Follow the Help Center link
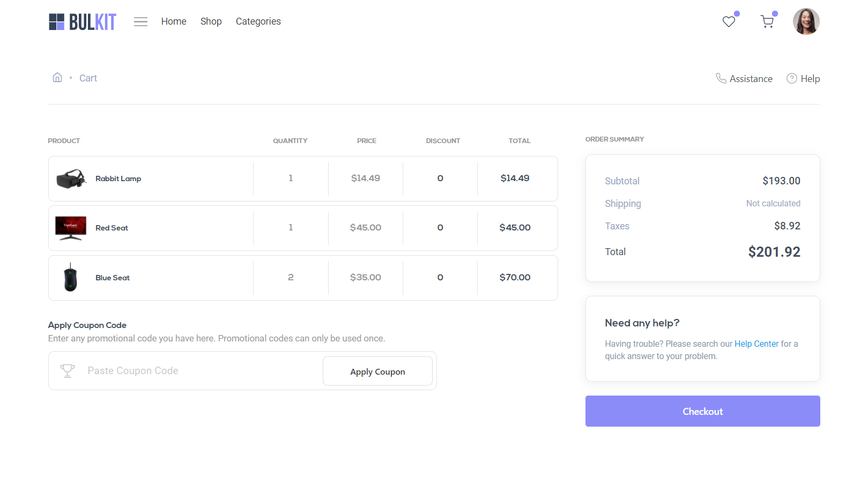 756,344
